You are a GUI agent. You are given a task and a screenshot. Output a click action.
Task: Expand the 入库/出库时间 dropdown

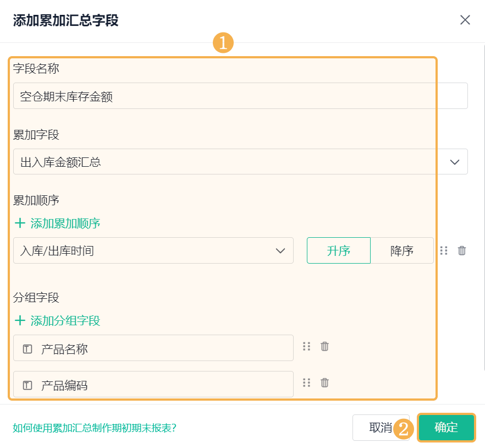tap(153, 250)
